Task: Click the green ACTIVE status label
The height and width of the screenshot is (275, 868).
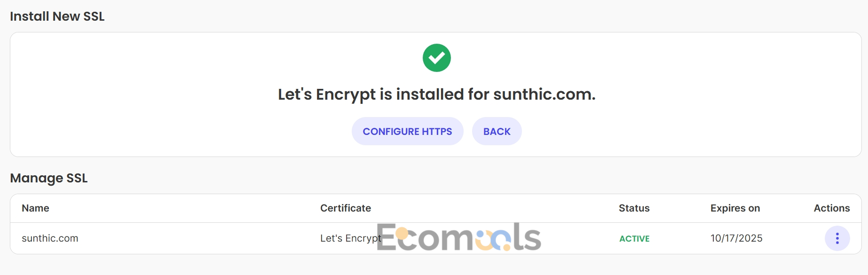Action: pos(634,239)
